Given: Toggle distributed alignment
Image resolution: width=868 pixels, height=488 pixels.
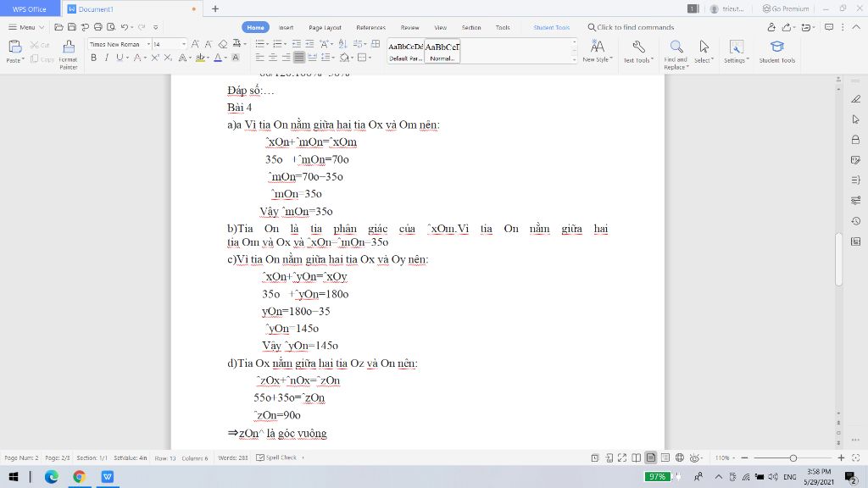Looking at the screenshot, I should tap(312, 58).
